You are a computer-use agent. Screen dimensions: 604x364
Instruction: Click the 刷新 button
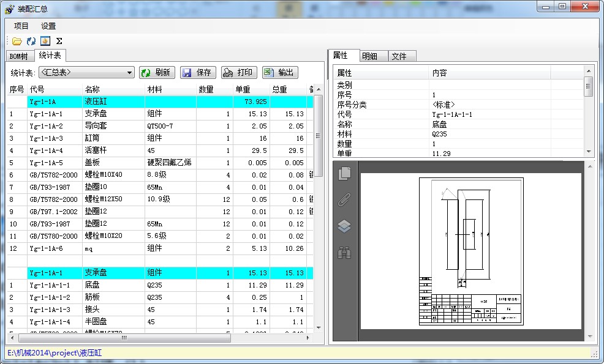point(157,73)
